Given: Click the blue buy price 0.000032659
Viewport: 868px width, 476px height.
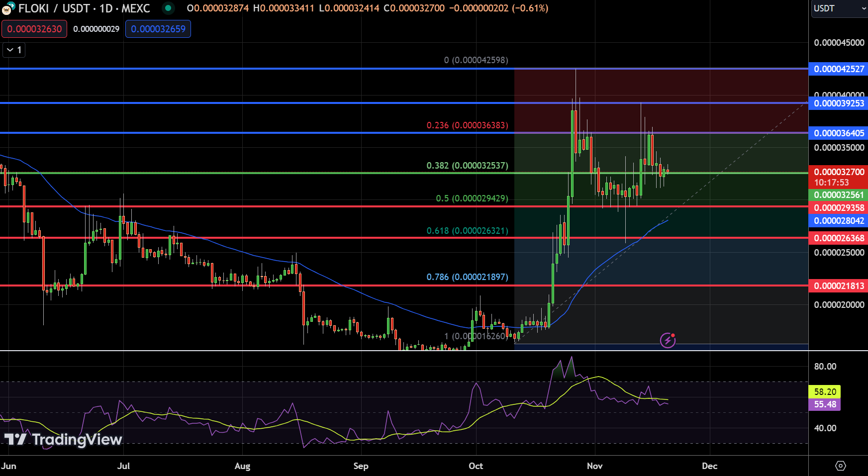Looking at the screenshot, I should pos(158,29).
